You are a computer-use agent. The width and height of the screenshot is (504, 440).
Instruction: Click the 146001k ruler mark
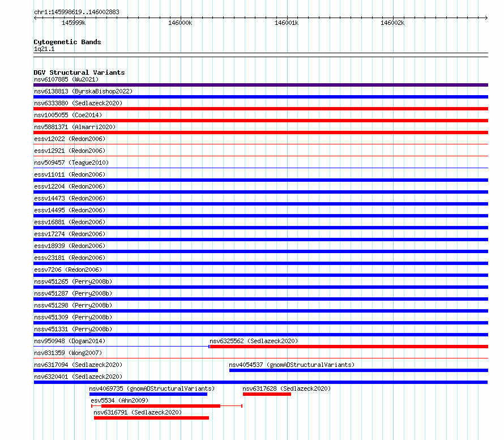[287, 23]
